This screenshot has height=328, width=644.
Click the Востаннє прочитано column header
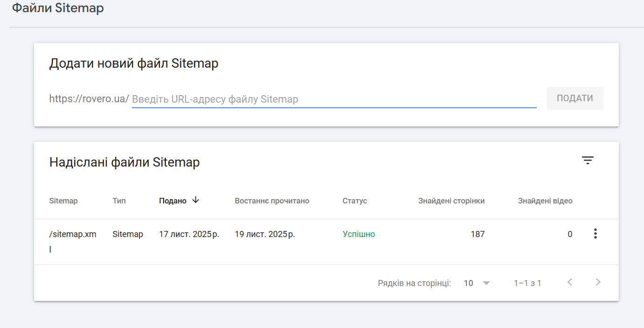click(x=272, y=201)
